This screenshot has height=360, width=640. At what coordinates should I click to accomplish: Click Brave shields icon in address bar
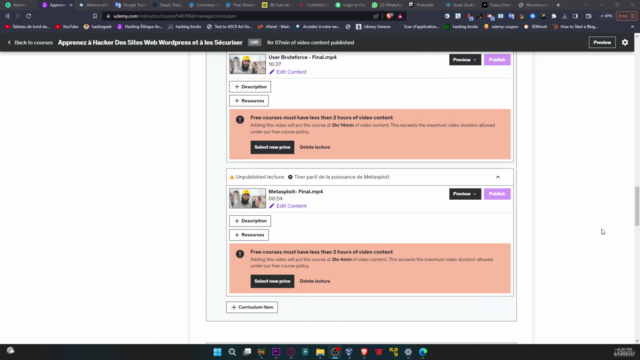click(x=390, y=16)
